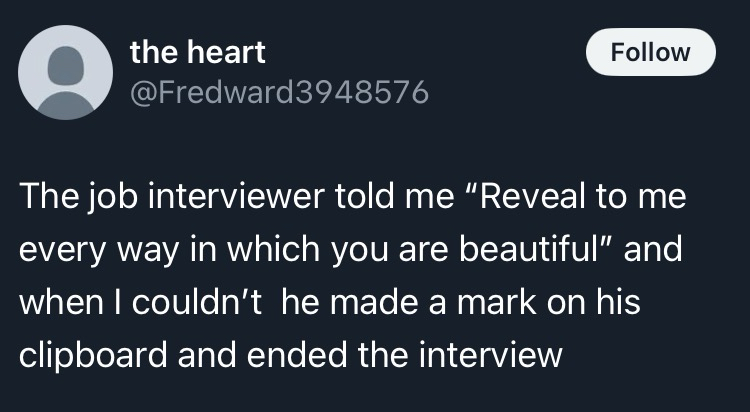Viewport: 750px width, 412px height.
Task: Click the default gray profile avatar
Action: pyautogui.click(x=67, y=72)
